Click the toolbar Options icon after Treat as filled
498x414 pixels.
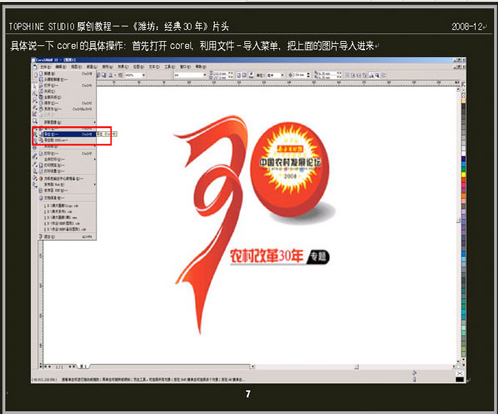coord(383,75)
